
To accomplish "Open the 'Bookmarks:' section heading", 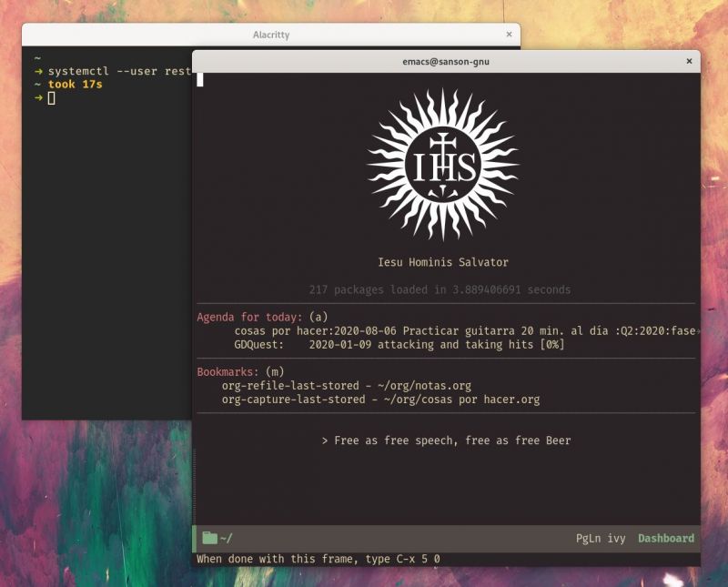I will point(227,372).
